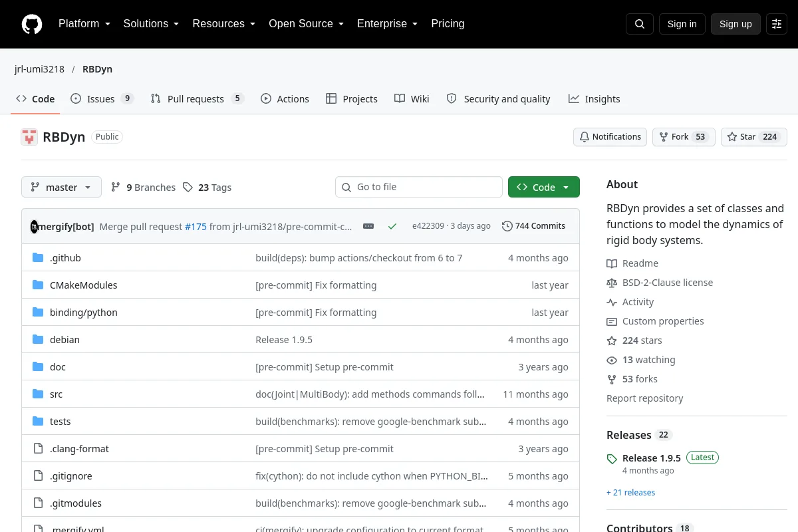
Task: Switch to the Code tab
Action: (35, 98)
